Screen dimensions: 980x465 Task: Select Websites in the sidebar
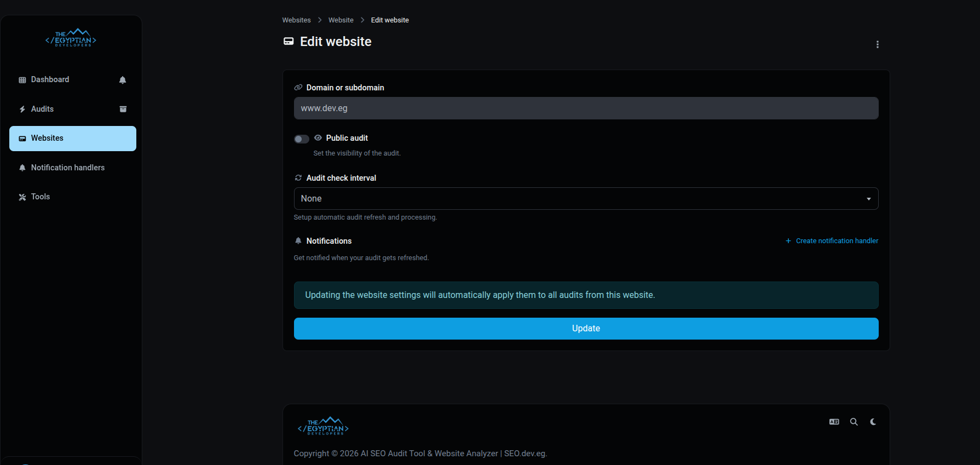point(47,139)
